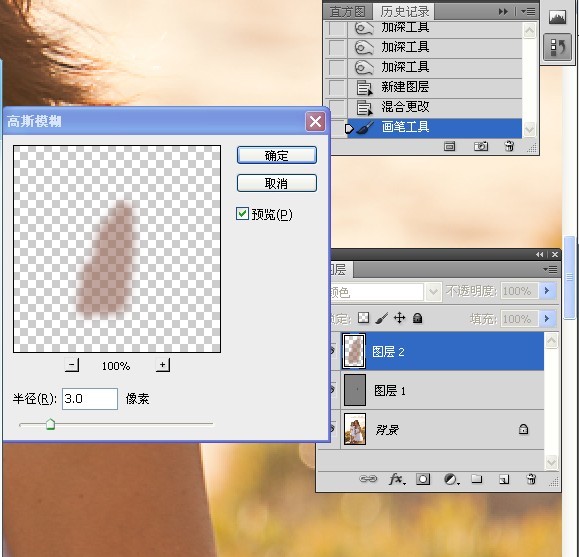This screenshot has width=579, height=557.
Task: Click the 图层 1 layer thumbnail
Action: [355, 390]
